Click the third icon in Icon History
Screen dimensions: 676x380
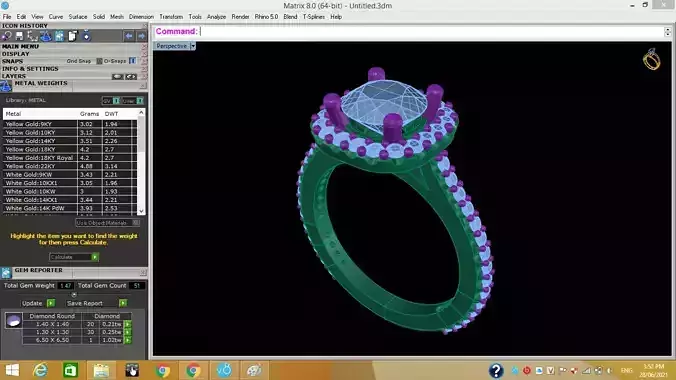(32, 36)
